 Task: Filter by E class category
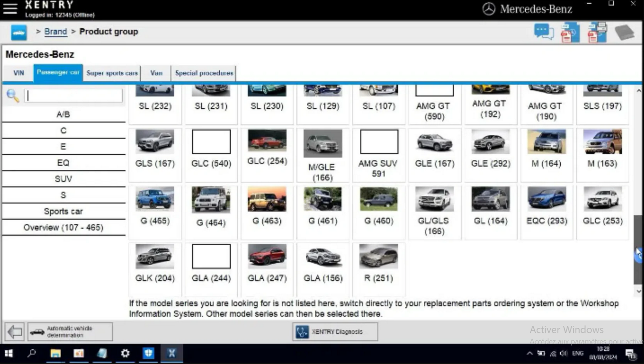(x=64, y=147)
